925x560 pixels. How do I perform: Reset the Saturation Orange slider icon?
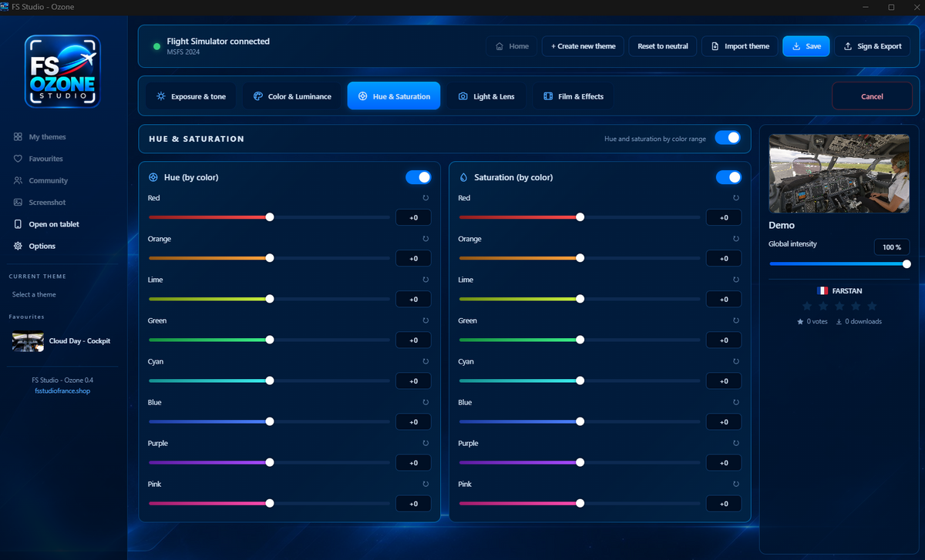click(736, 239)
